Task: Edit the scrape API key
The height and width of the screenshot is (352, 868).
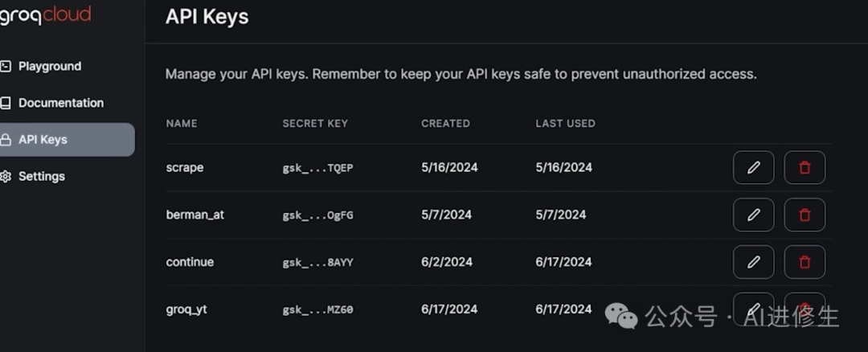Action: tap(753, 167)
